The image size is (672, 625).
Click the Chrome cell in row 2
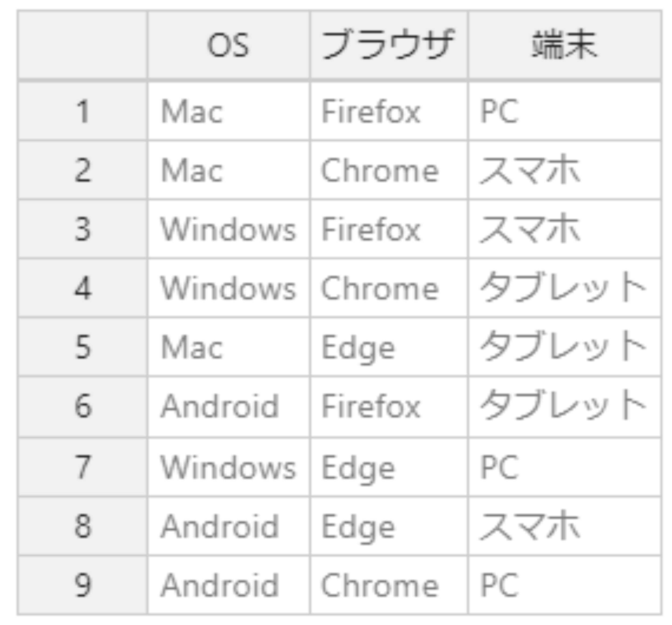pyautogui.click(x=389, y=170)
